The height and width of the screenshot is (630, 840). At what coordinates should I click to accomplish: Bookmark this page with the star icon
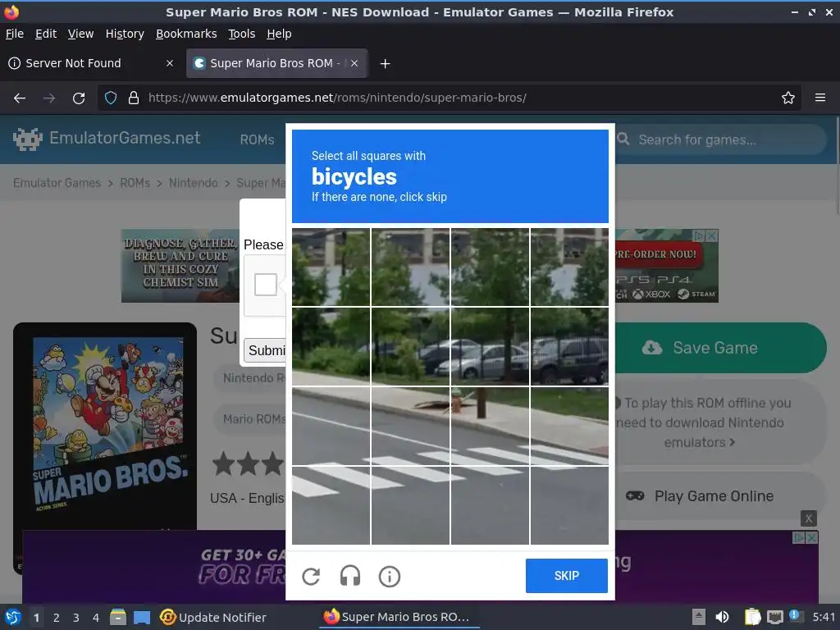pyautogui.click(x=788, y=98)
